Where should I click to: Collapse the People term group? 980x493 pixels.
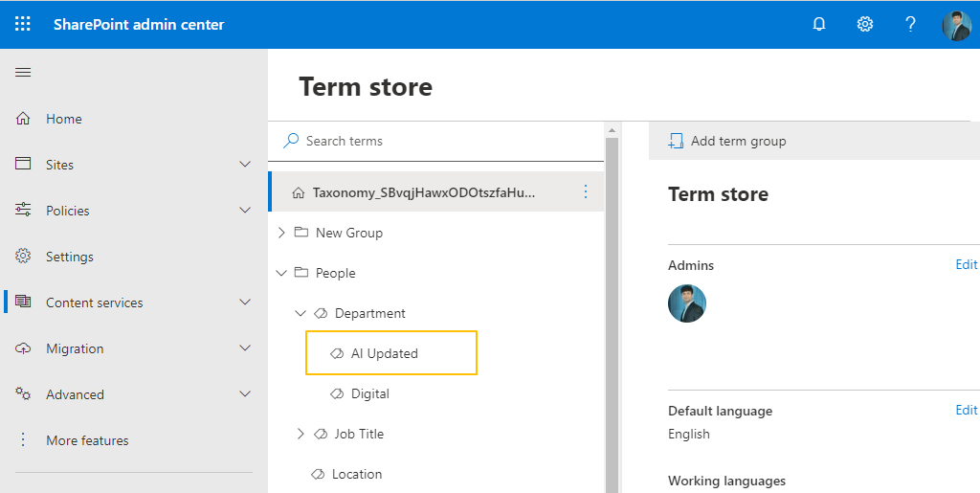point(281,273)
